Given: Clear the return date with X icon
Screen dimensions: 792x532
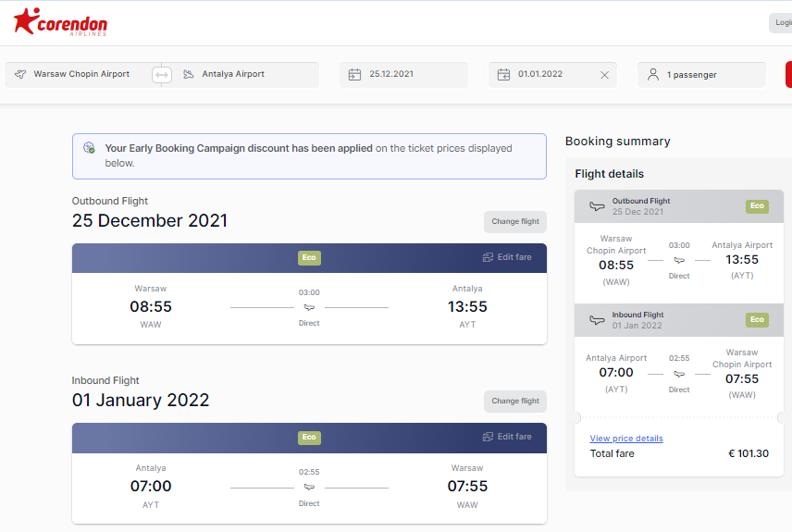Looking at the screenshot, I should (x=604, y=75).
